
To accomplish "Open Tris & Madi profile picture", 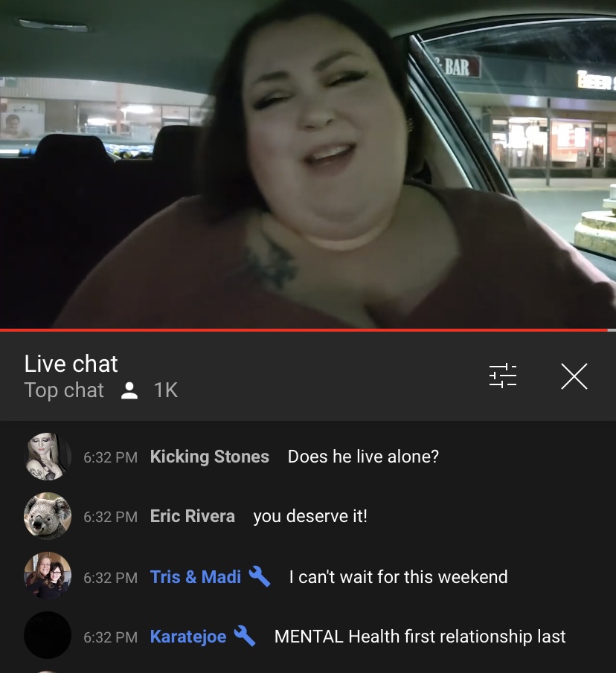I will coord(47,576).
